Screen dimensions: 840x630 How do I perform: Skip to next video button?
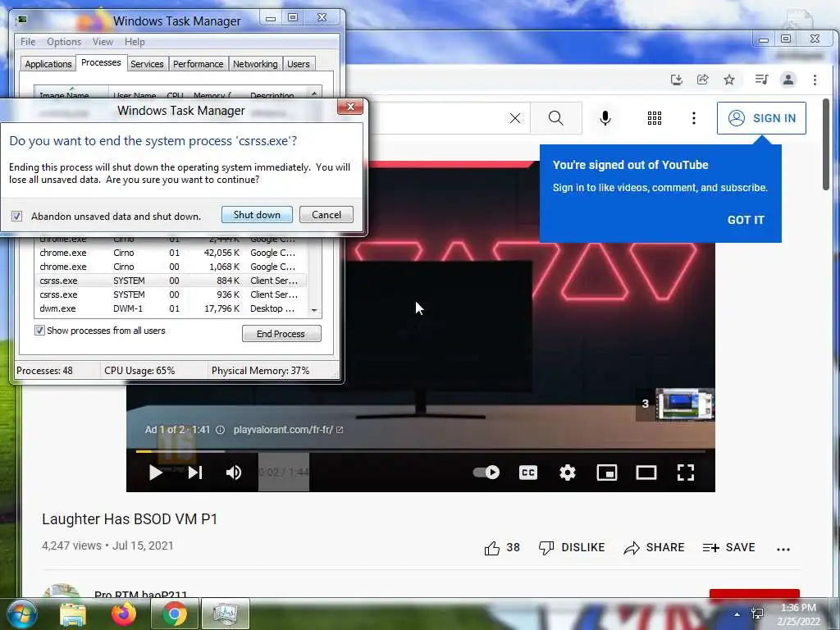(x=195, y=472)
